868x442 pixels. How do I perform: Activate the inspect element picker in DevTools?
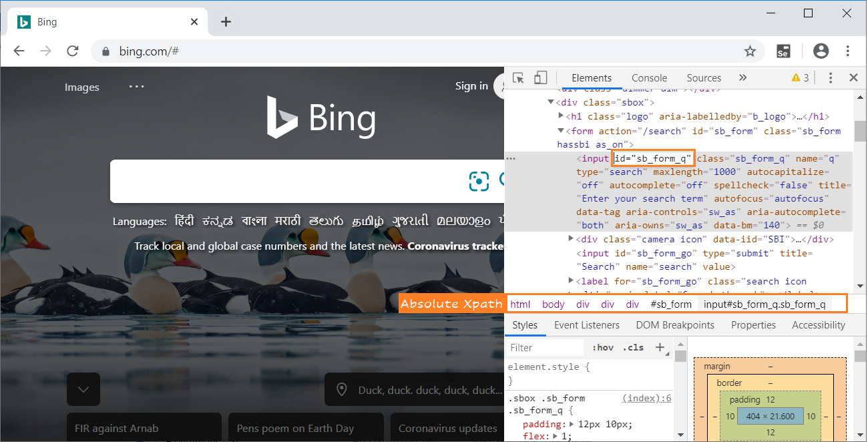(x=519, y=78)
